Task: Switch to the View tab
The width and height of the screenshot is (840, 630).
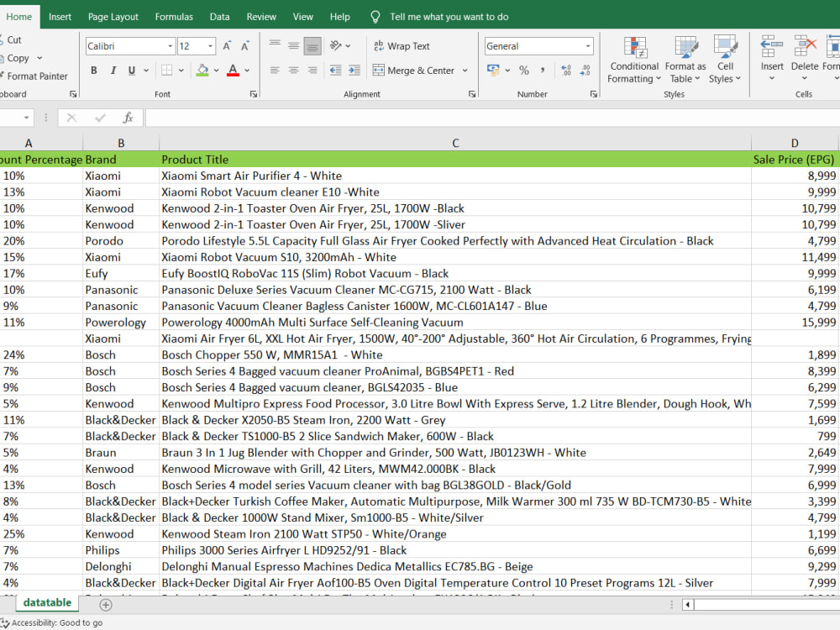Action: pyautogui.click(x=302, y=17)
